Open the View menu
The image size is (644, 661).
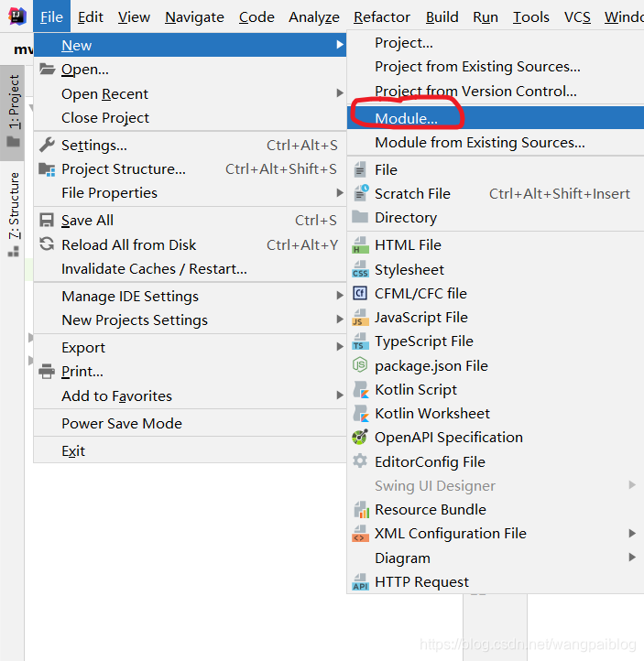coord(134,16)
